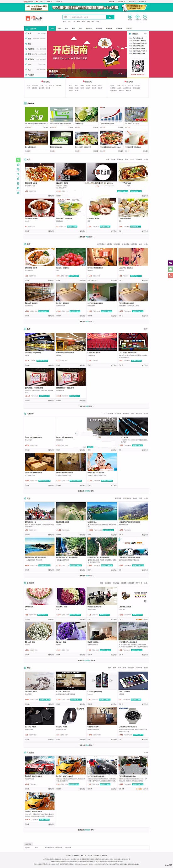Screen dimensions: 173x868
Task: Click 查看全部 酒店 团购 link
Action: click(x=86, y=321)
